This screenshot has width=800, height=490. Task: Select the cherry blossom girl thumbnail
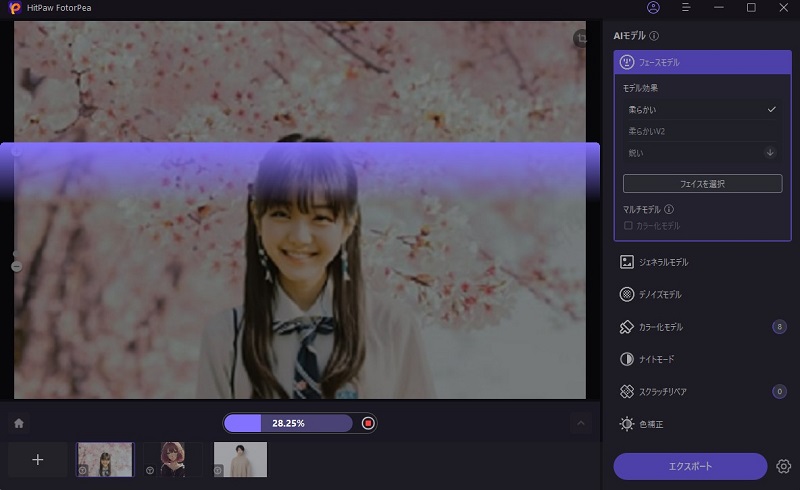coord(105,459)
